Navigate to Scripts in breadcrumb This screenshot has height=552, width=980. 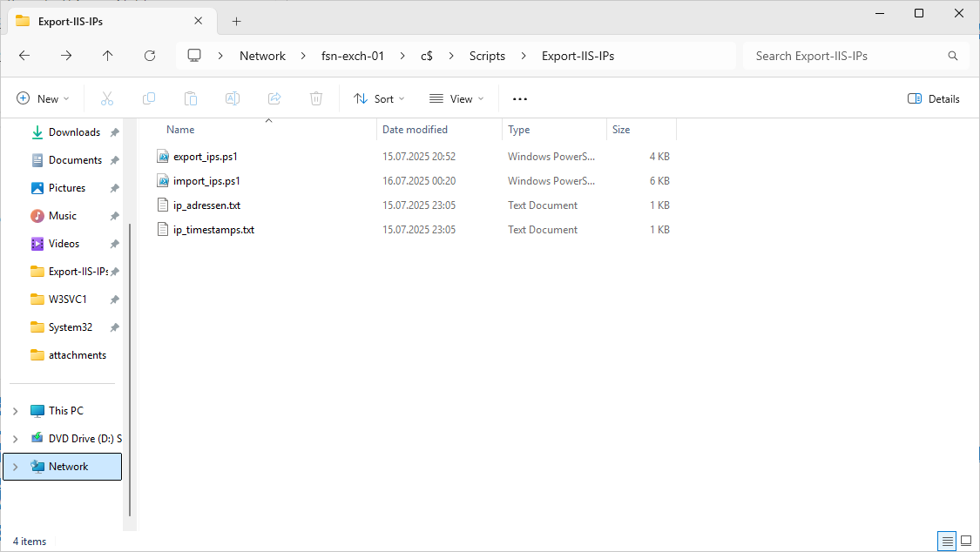tap(487, 56)
